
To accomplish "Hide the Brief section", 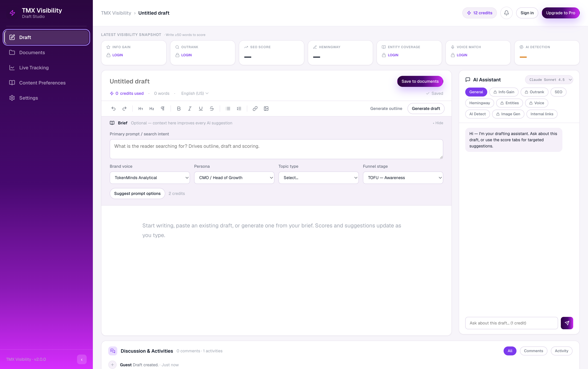I will pyautogui.click(x=438, y=123).
